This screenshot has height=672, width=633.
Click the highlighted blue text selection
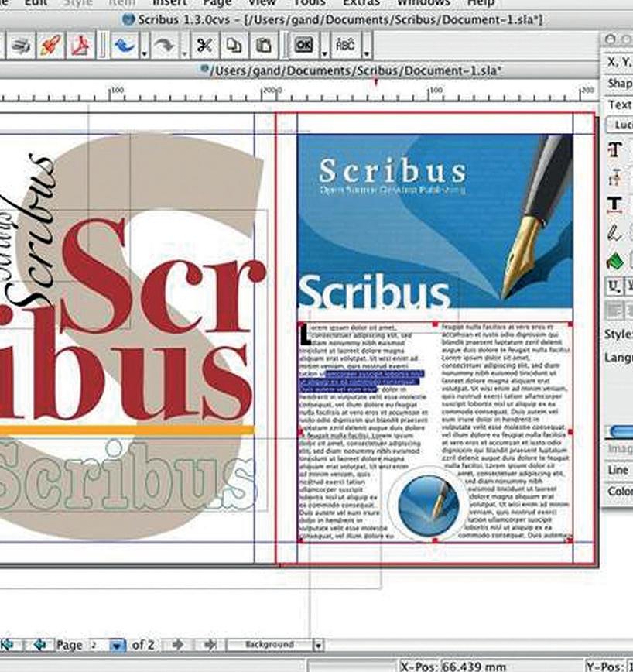(x=361, y=382)
